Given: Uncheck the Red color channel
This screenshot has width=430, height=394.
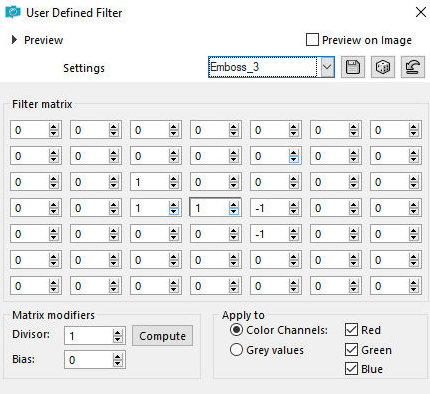Looking at the screenshot, I should tap(351, 330).
